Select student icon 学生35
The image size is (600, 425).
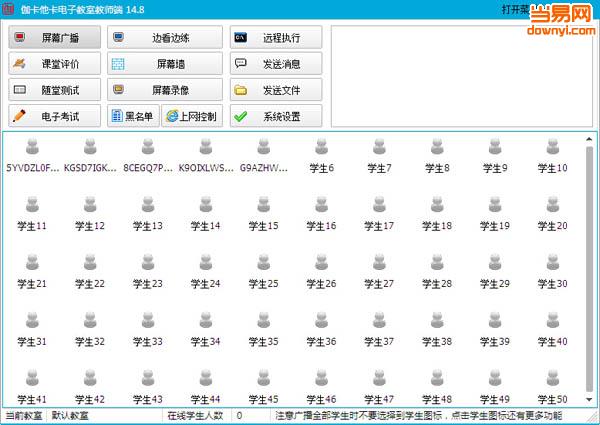pyautogui.click(x=263, y=320)
